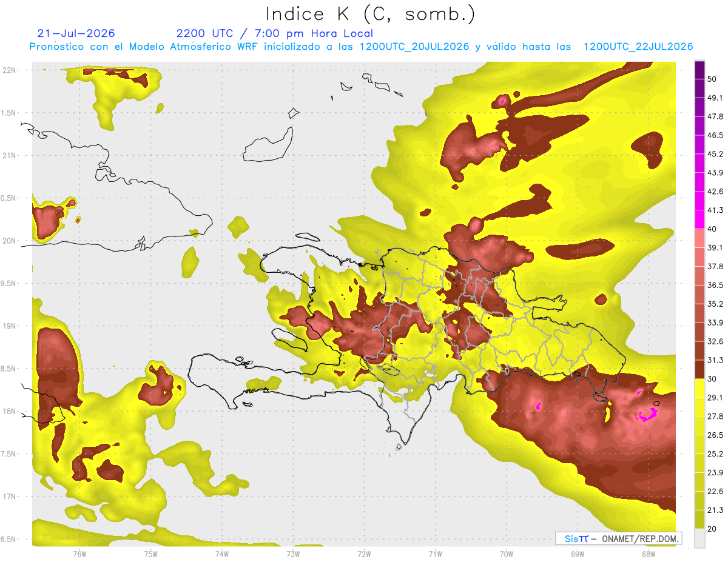
Task: Click the light gray legend band below 20
Action: [700, 538]
